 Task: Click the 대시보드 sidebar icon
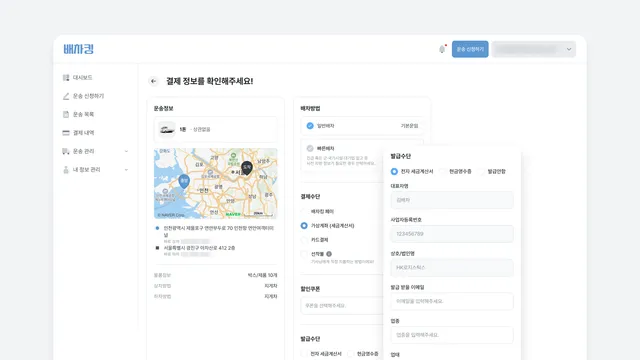[66, 78]
